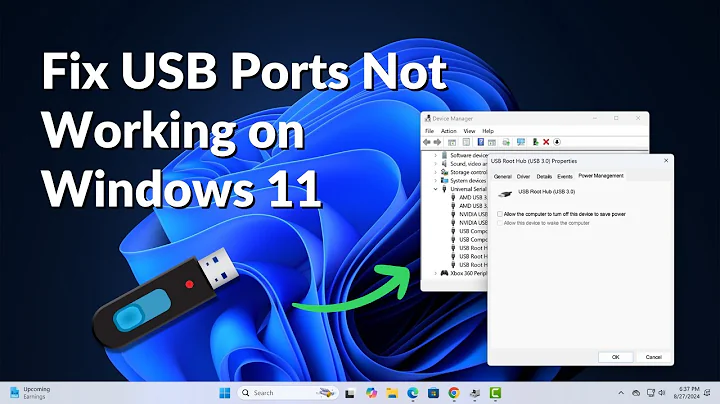The width and height of the screenshot is (720, 404).
Task: Expand the Sound, video category node
Action: tap(435, 163)
